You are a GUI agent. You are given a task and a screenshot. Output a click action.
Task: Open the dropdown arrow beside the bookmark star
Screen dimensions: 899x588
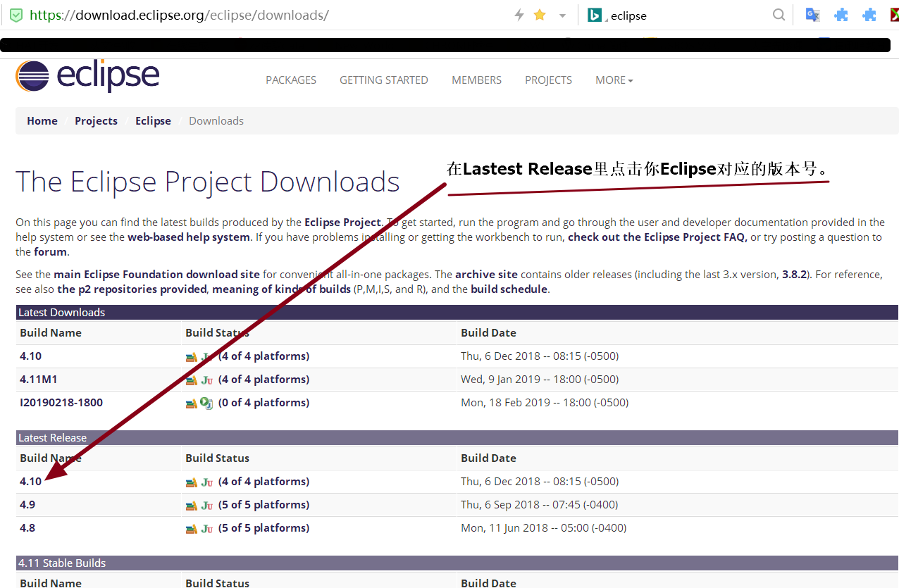point(562,15)
